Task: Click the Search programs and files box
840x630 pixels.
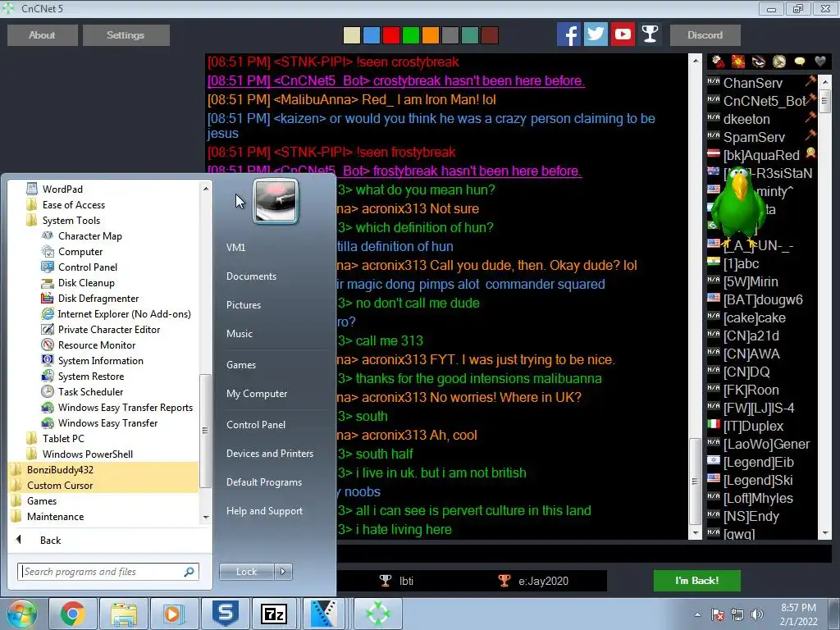Action: 107,572
